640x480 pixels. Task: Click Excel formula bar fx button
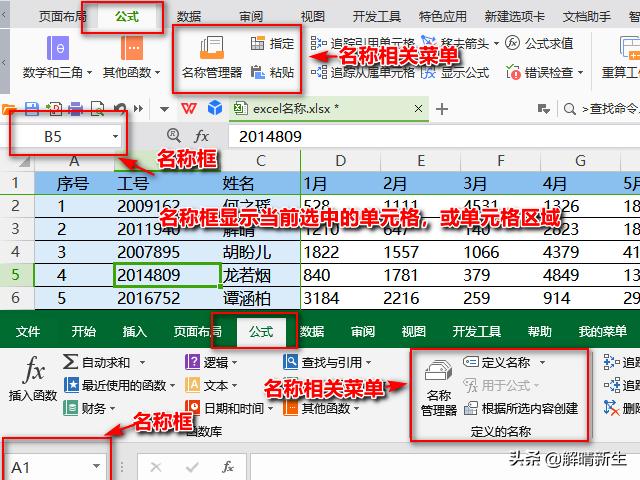tap(228, 467)
